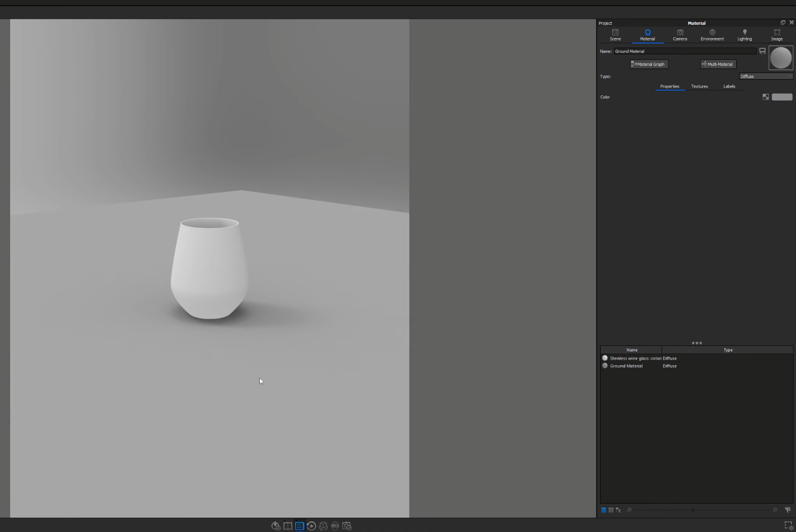Viewport: 796px width, 532px height.
Task: Open the Animation playback icon
Action: [x=312, y=526]
